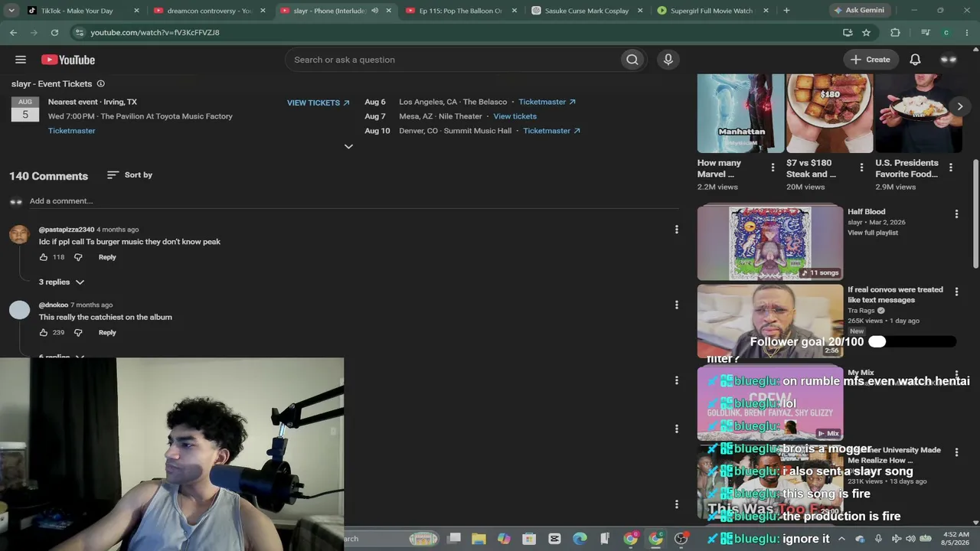
Task: Open Ticketmaster link for Denver event
Action: pos(551,131)
